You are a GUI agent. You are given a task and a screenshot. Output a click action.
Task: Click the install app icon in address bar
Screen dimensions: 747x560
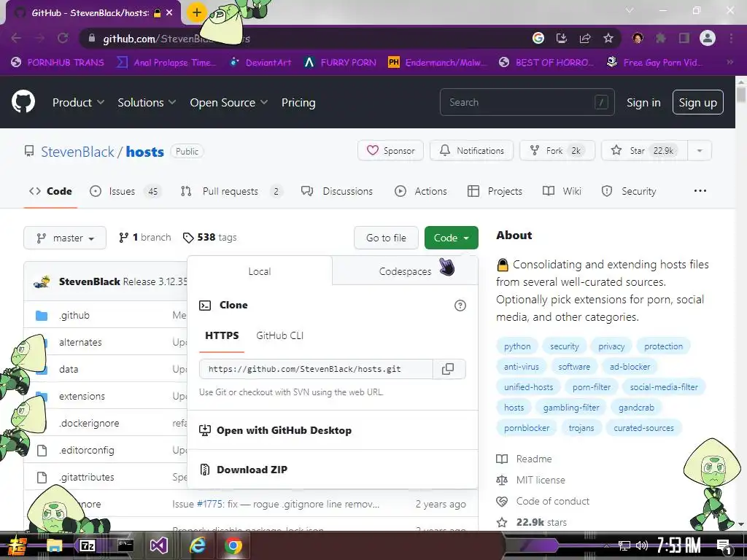(x=562, y=38)
